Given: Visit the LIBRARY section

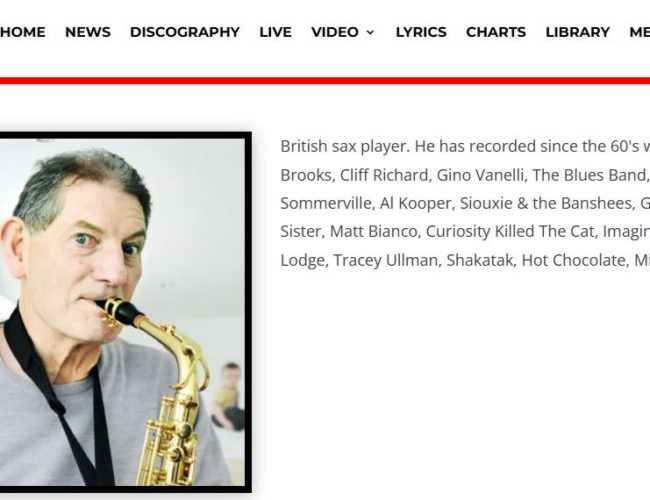Looking at the screenshot, I should tap(577, 32).
